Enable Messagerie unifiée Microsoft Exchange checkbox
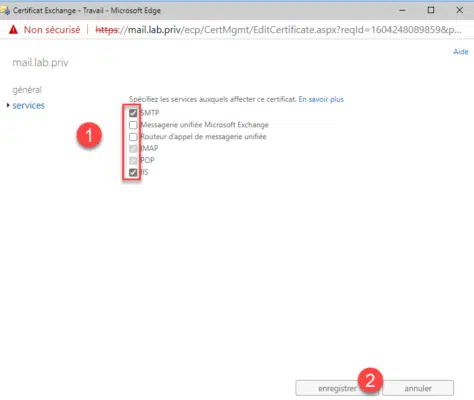Image resolution: width=474 pixels, height=400 pixels. tap(133, 125)
